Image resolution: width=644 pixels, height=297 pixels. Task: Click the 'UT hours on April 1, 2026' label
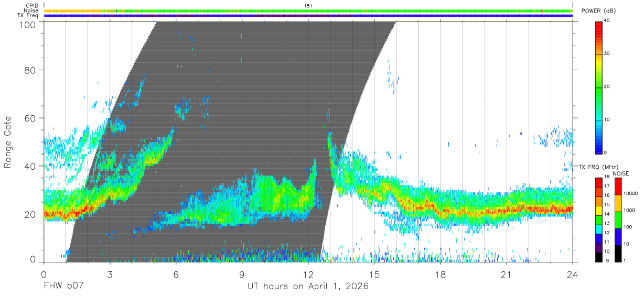[308, 287]
